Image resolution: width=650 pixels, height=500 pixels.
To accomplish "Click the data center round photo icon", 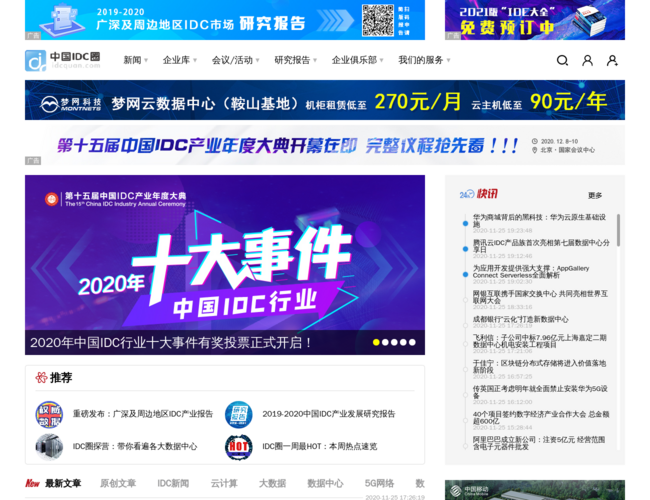I will point(49,447).
